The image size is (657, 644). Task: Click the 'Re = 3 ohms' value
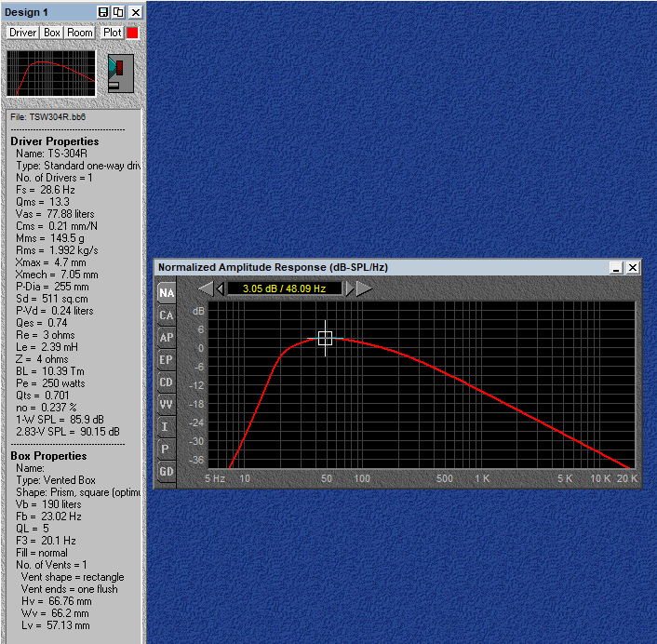point(46,335)
